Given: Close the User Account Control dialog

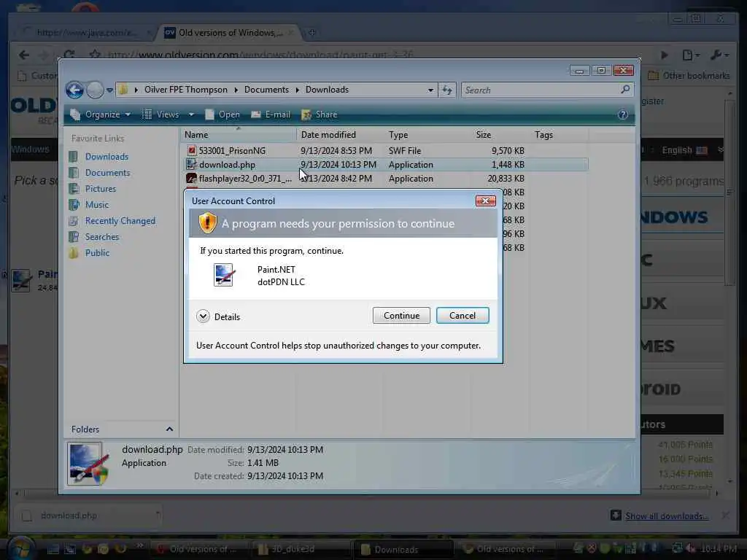Looking at the screenshot, I should point(485,201).
